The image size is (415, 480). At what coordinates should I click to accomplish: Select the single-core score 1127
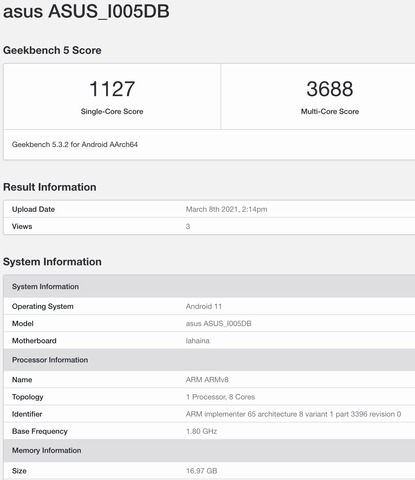[112, 89]
